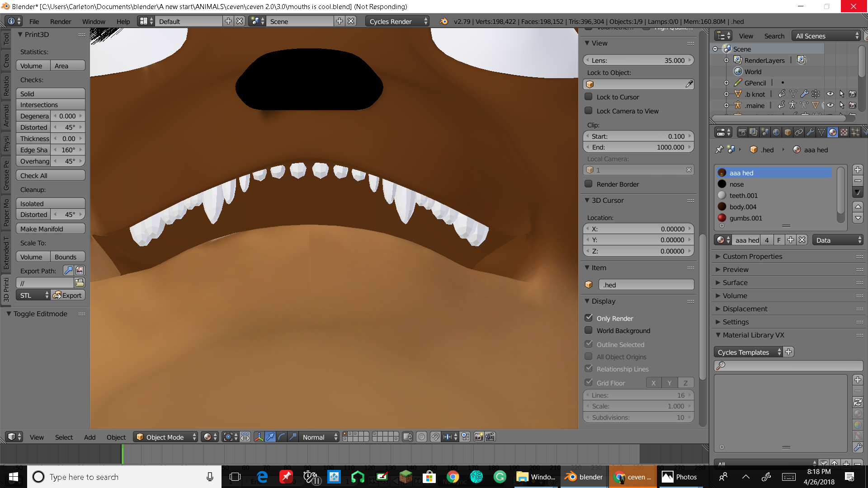Image resolution: width=868 pixels, height=488 pixels.
Task: Pin the properties context with pushpin
Action: (x=719, y=150)
